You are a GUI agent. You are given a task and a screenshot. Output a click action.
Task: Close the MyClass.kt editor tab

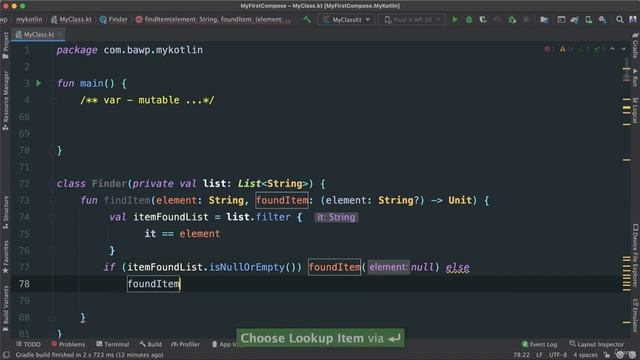(60, 35)
